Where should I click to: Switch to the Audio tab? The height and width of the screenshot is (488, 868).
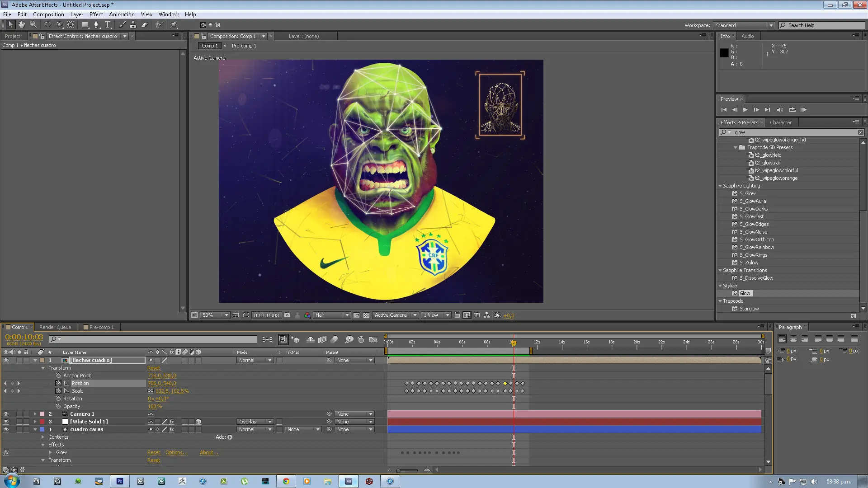(747, 36)
